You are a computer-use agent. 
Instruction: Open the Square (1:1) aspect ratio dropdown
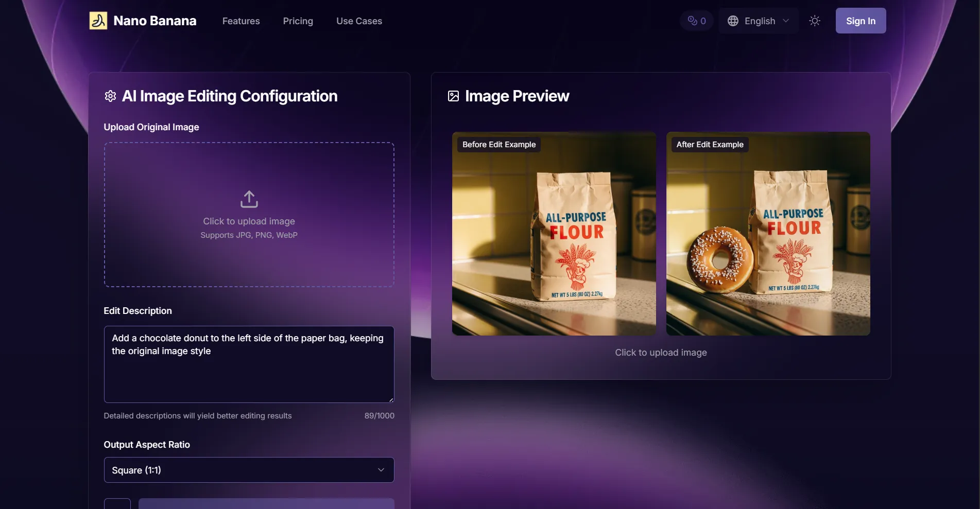coord(249,470)
